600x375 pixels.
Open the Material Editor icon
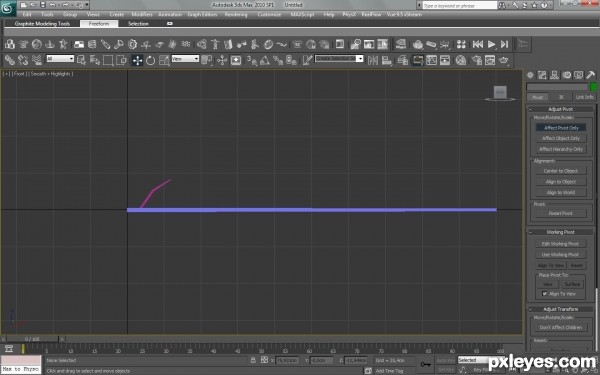[461, 60]
